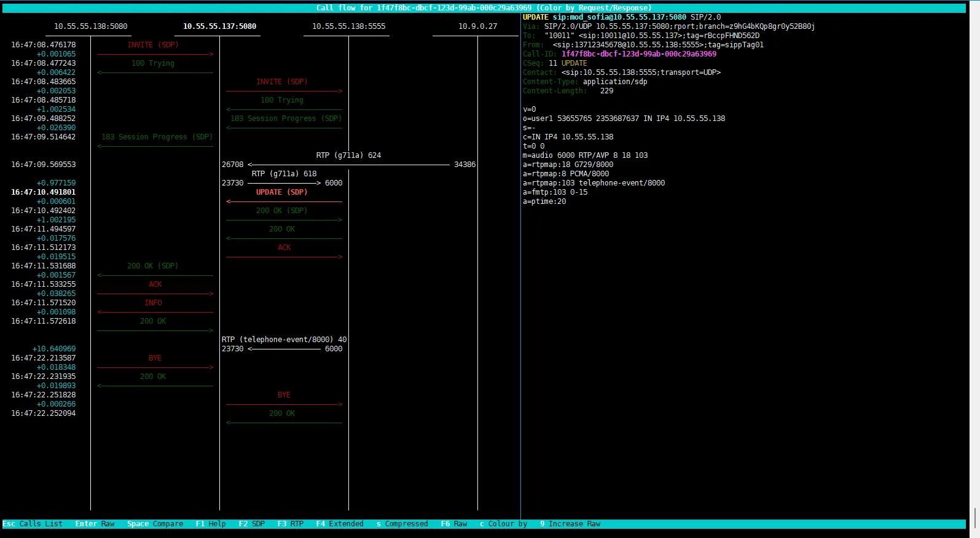The image size is (980, 538).
Task: Click column header 10.55.55.138:5555
Action: (x=349, y=26)
